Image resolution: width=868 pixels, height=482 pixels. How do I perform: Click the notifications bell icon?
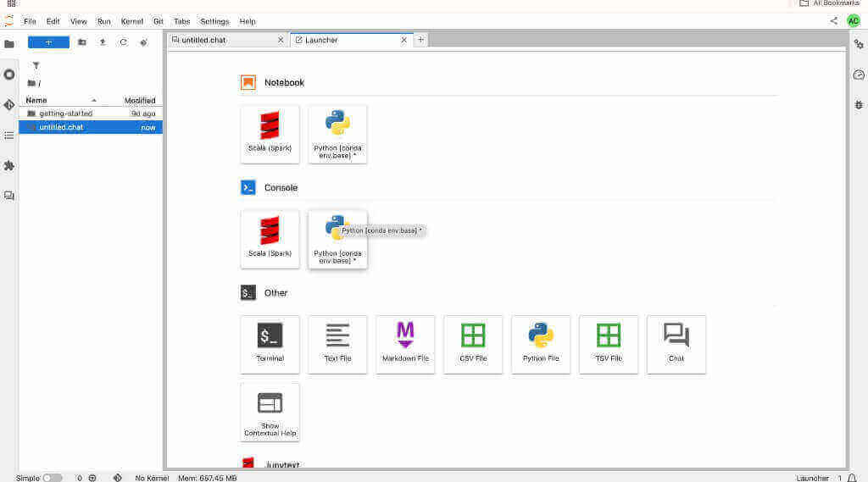[x=852, y=478]
